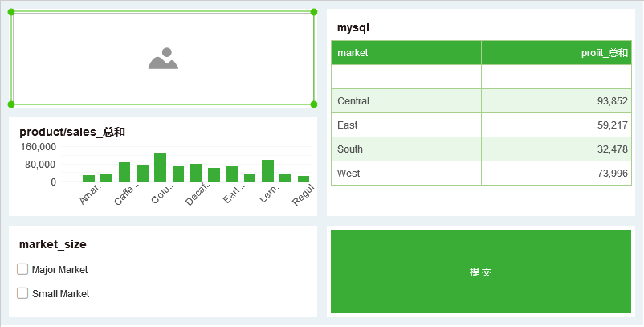Select the East market cell
644x327 pixels.
406,125
